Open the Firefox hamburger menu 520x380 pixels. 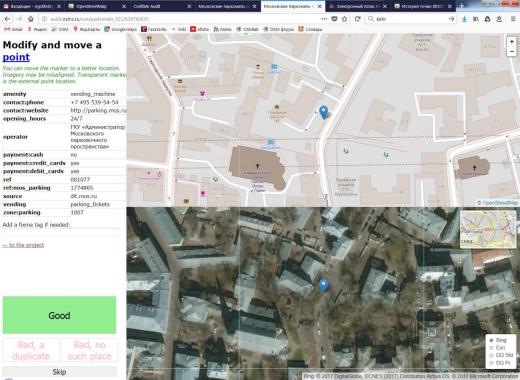tap(513, 19)
